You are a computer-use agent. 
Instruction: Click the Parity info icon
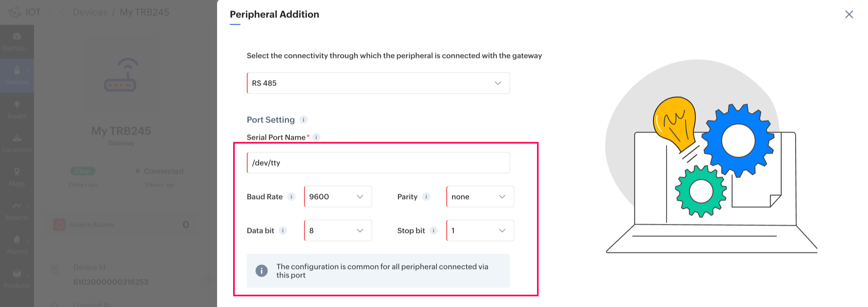pos(426,196)
